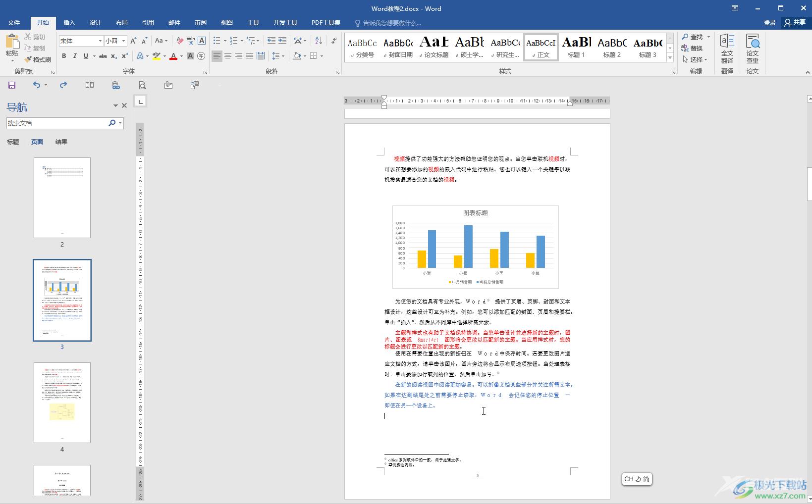This screenshot has width=812, height=504.
Task: Toggle Bold formatting
Action: point(64,56)
